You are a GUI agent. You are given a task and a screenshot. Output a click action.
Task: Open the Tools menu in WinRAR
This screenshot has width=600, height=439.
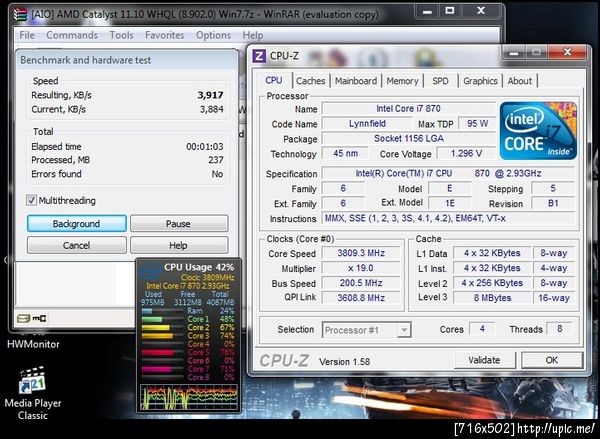pyautogui.click(x=121, y=35)
